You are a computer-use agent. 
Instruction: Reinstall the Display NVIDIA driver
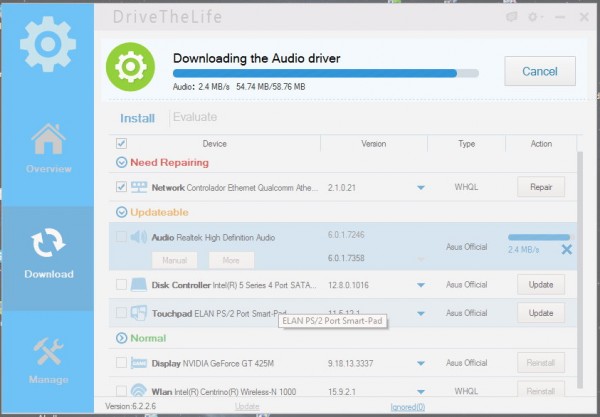pyautogui.click(x=541, y=363)
